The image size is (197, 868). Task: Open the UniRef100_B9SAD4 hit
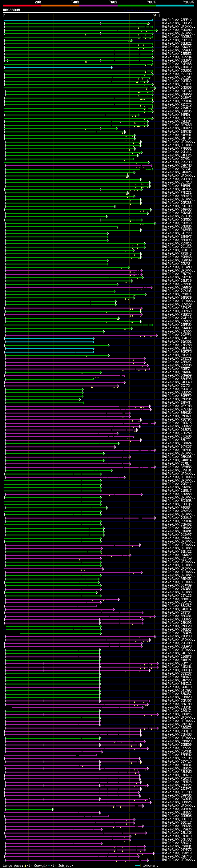pyautogui.click(x=177, y=101)
